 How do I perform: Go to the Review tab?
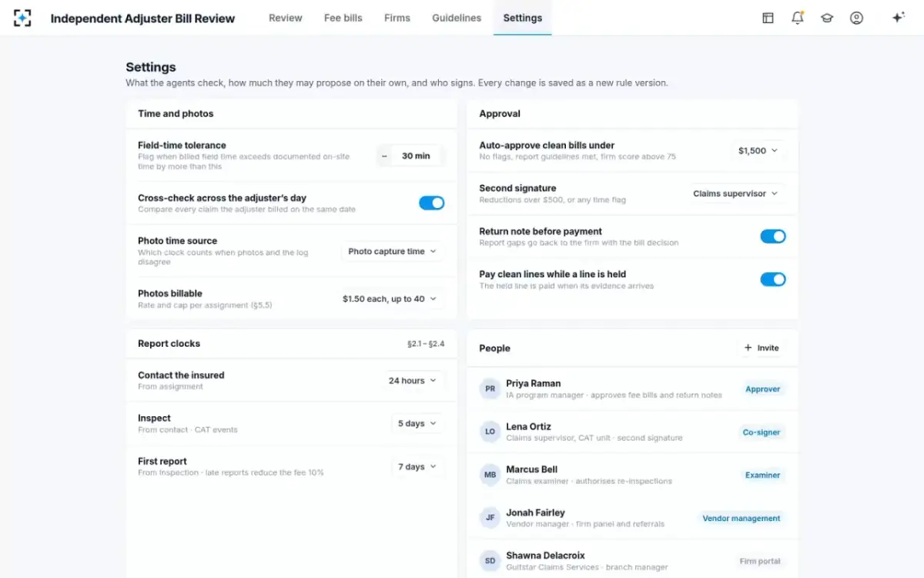pos(286,18)
